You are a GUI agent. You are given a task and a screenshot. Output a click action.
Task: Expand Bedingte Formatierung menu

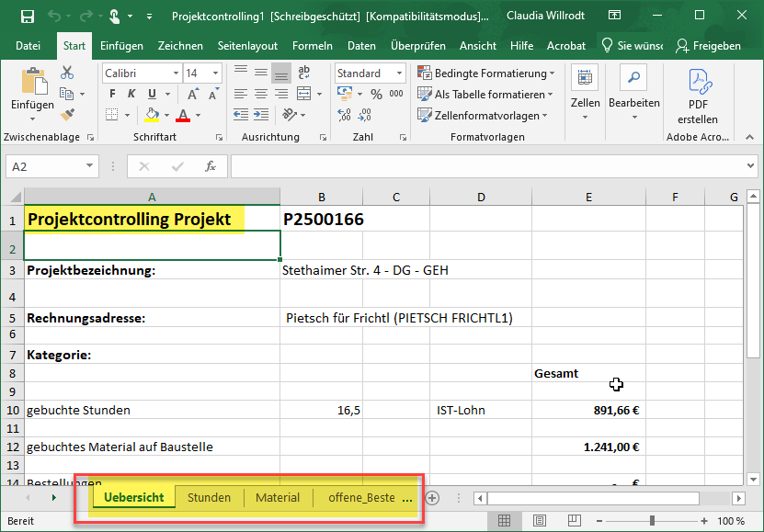486,73
